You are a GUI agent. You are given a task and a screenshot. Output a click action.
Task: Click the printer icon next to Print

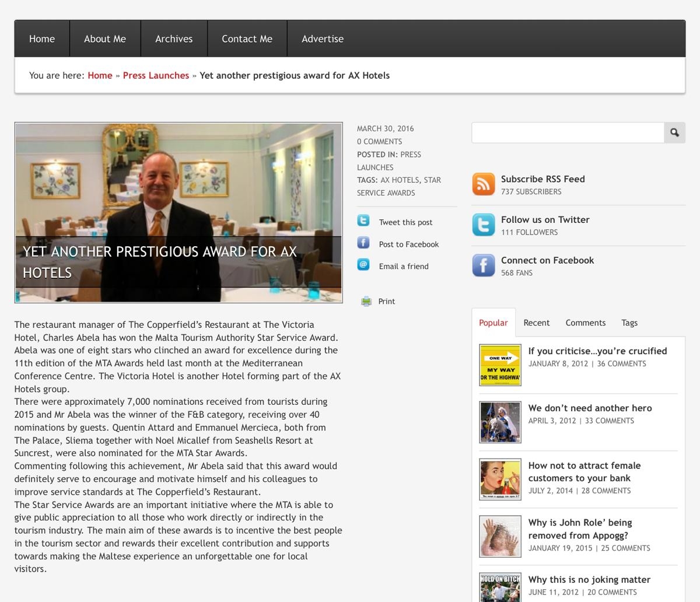366,302
